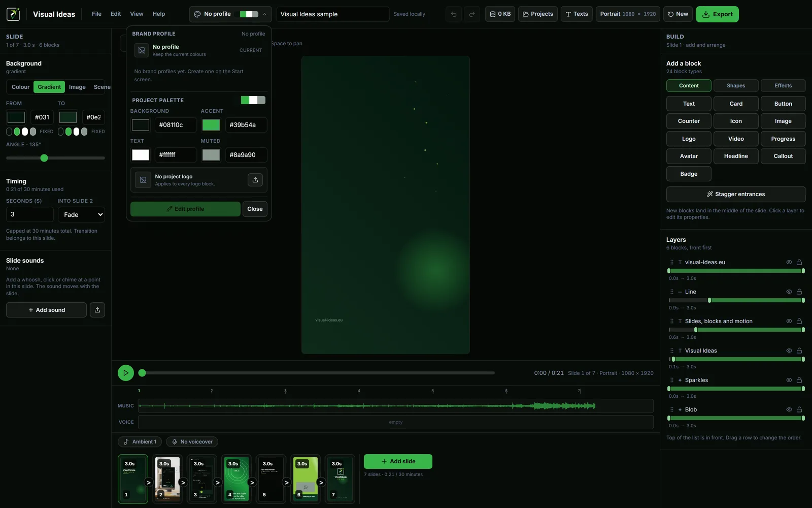Click the storage 0 KB indicator
Image resolution: width=812 pixels, height=508 pixels.
pyautogui.click(x=500, y=14)
